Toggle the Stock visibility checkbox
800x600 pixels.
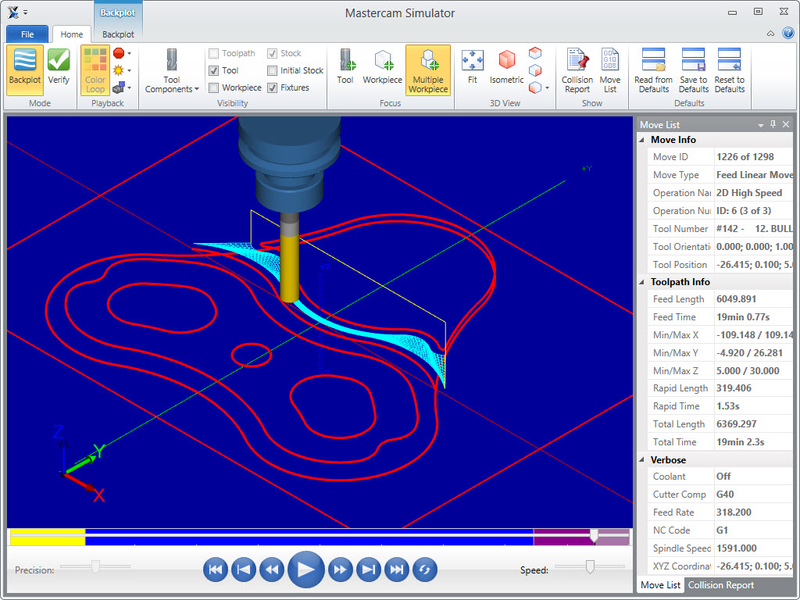point(272,54)
